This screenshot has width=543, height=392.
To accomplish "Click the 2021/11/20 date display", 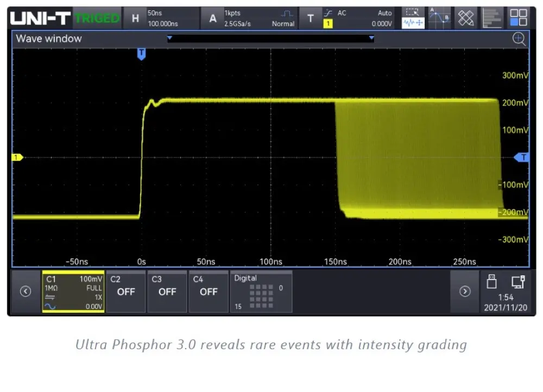I will (x=506, y=307).
